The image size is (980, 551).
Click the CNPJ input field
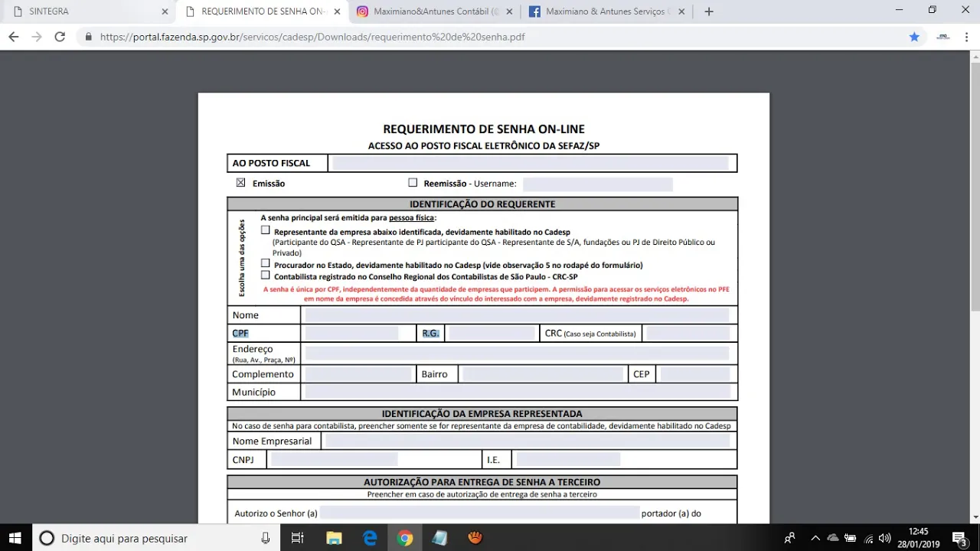point(335,459)
